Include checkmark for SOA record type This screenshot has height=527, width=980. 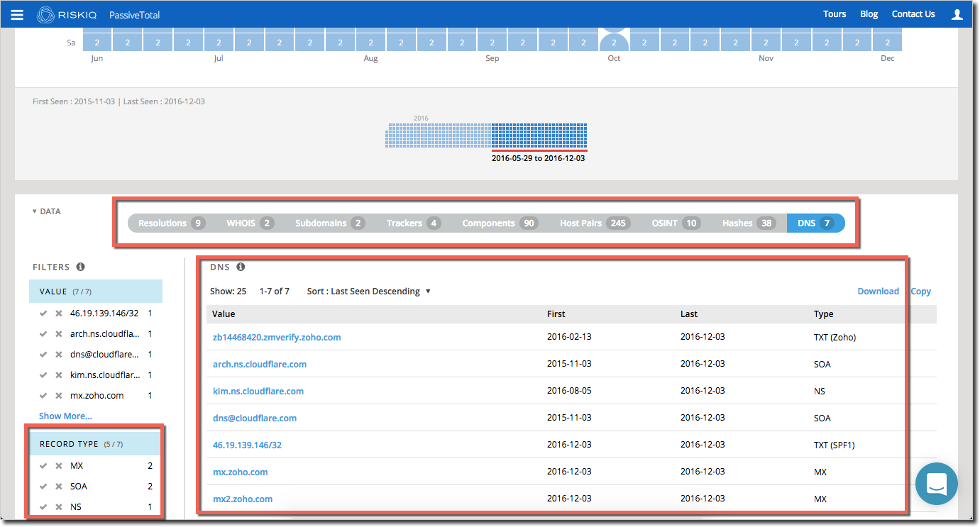[44, 486]
